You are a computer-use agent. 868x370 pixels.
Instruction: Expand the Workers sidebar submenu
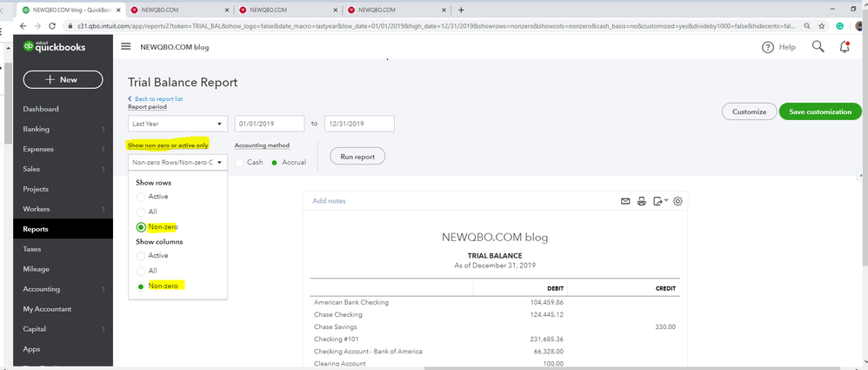[x=103, y=209]
